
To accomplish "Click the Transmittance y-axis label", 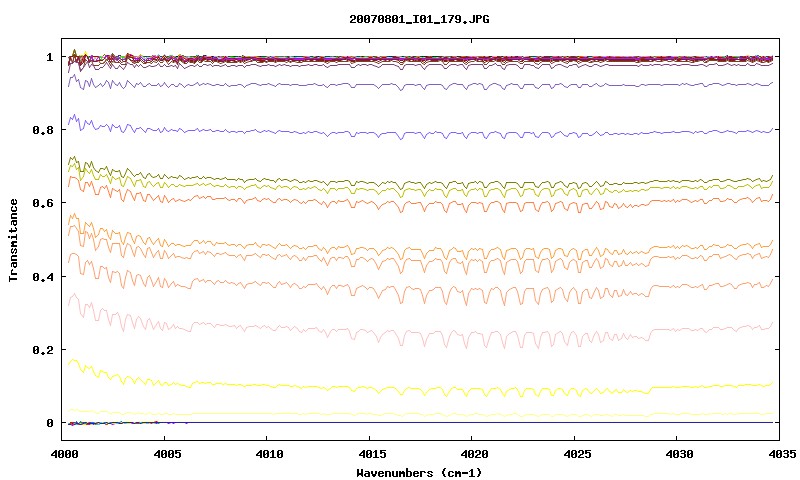I will 13,240.
